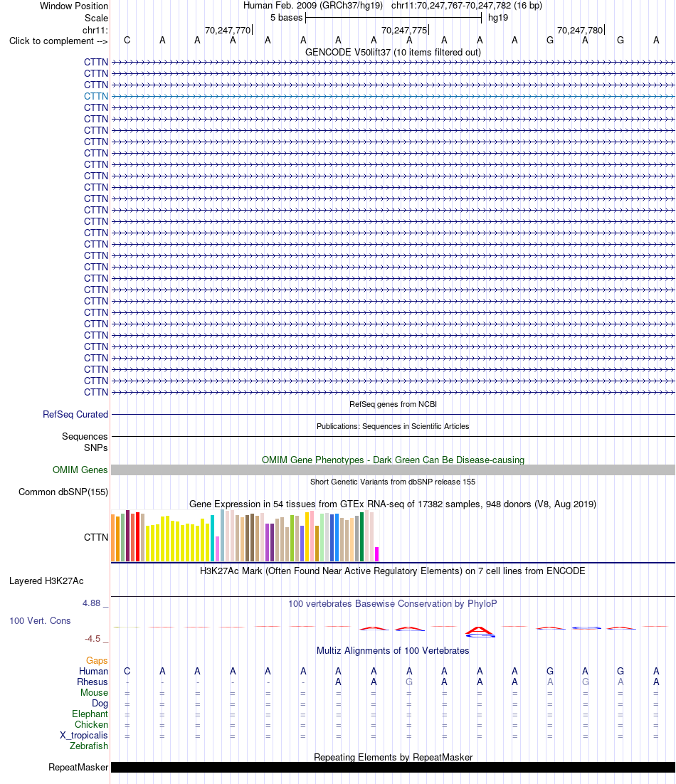Click the RepeatMasker track label

click(78, 768)
